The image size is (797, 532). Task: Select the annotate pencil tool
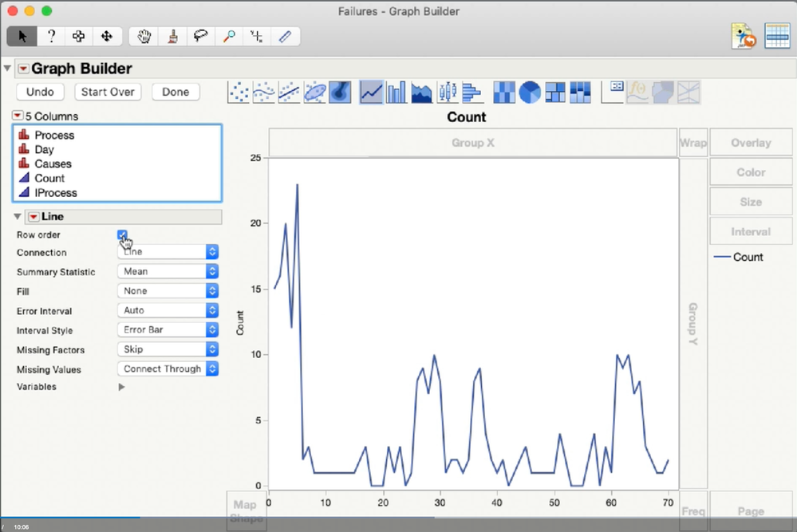285,36
